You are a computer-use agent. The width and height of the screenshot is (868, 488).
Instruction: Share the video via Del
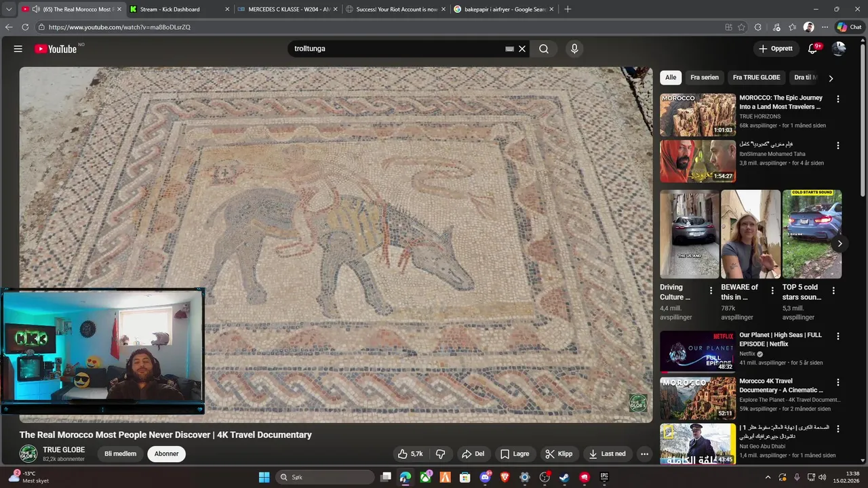(473, 454)
